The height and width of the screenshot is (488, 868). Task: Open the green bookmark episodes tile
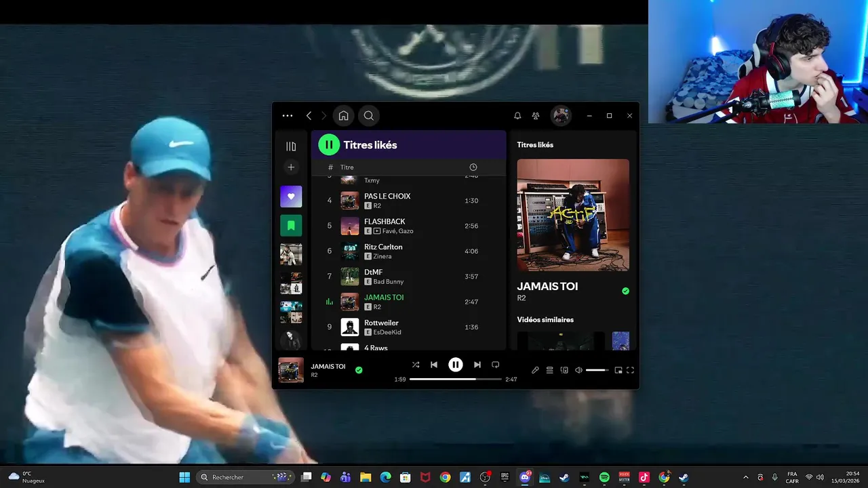291,225
